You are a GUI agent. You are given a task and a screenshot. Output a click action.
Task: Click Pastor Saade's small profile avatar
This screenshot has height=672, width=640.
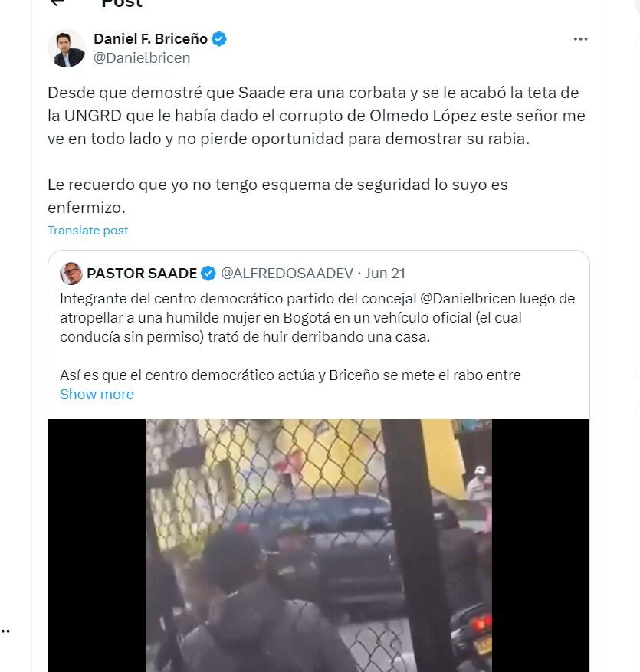click(71, 274)
